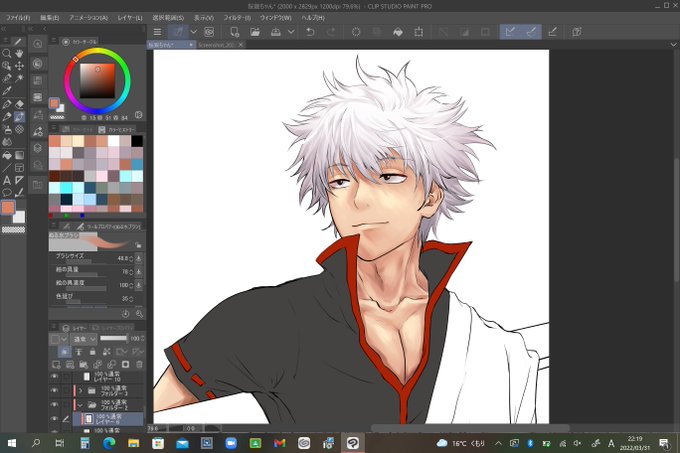The height and width of the screenshot is (453, 680).
Task: Click the main orange foreground color swatch
Action: (x=8, y=208)
